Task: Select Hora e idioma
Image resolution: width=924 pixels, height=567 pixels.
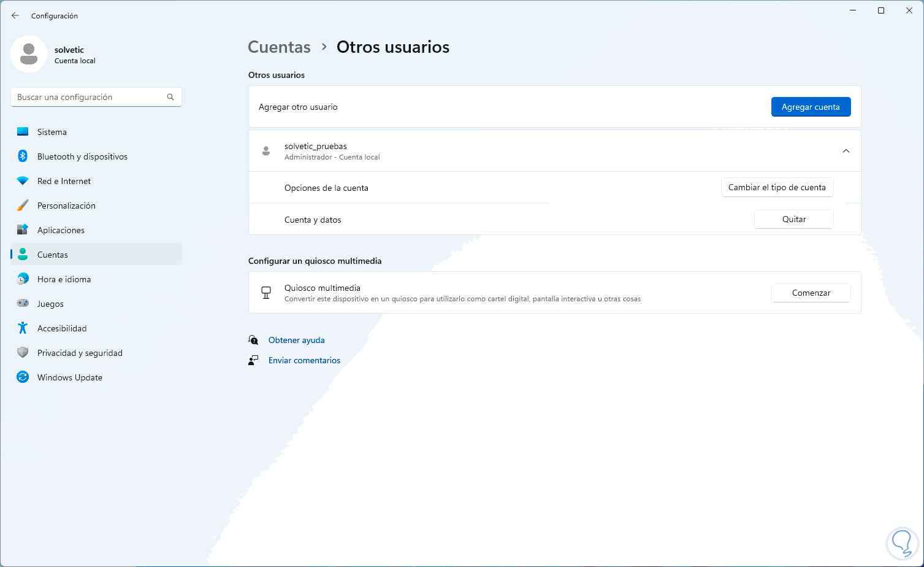Action: (96, 279)
